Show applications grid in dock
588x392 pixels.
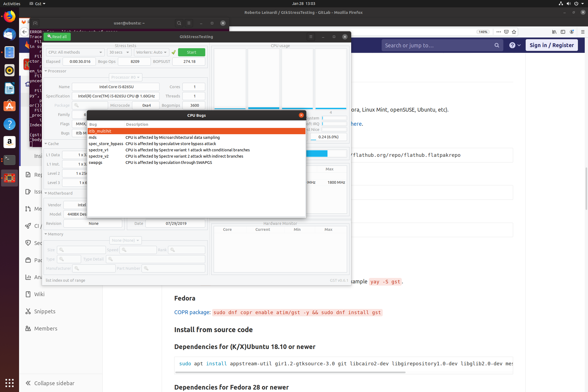tap(10, 383)
